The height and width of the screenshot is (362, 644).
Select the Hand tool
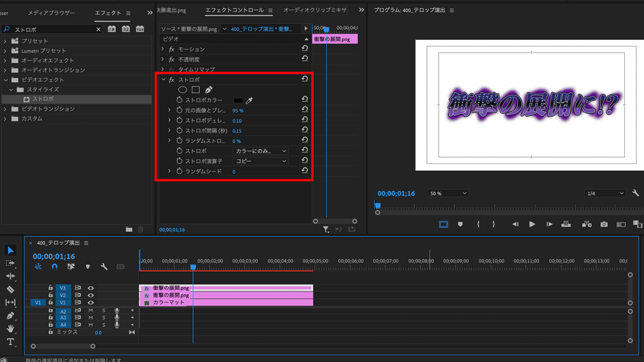[x=10, y=329]
